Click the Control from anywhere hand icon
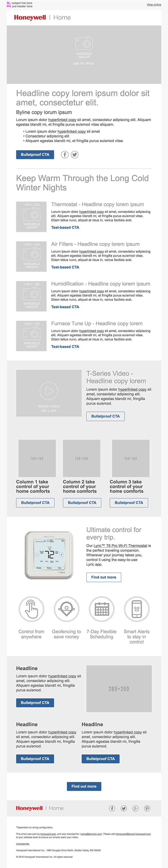 (x=31, y=609)
